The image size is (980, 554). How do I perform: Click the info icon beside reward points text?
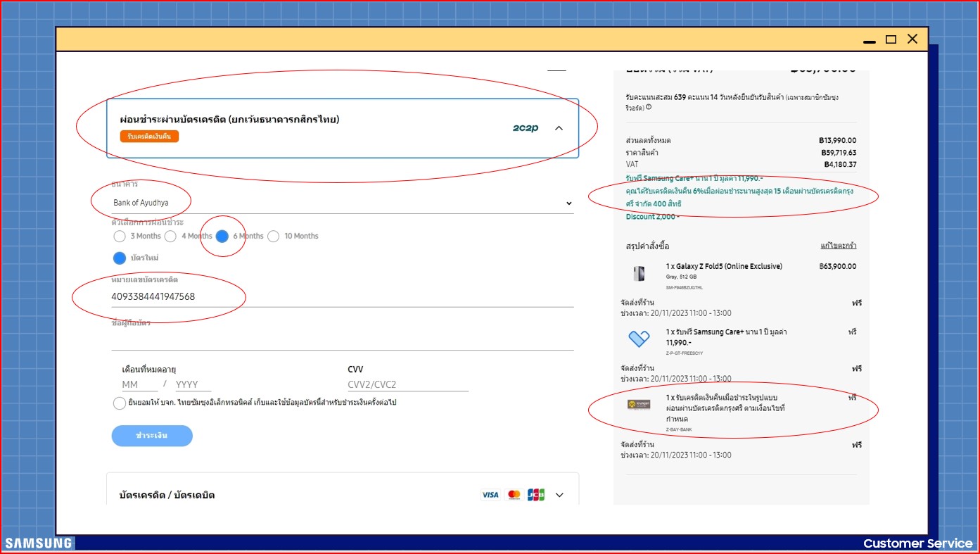[649, 108]
